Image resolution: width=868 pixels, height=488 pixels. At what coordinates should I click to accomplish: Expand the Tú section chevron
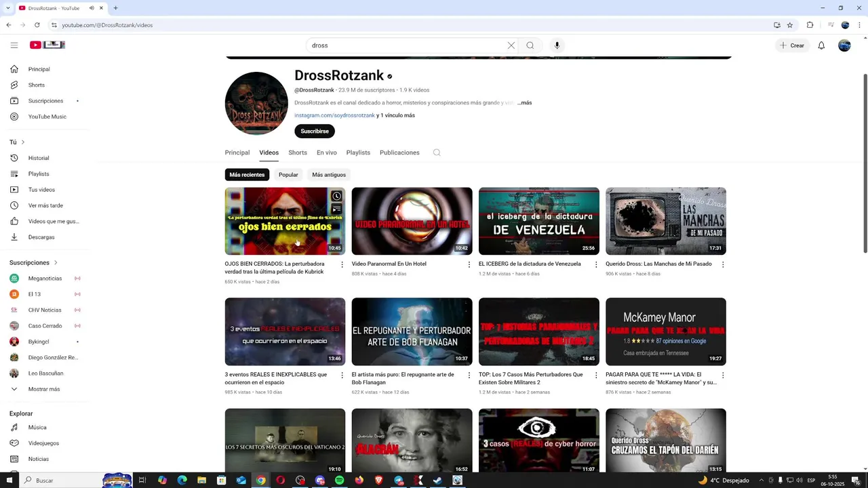coord(23,142)
